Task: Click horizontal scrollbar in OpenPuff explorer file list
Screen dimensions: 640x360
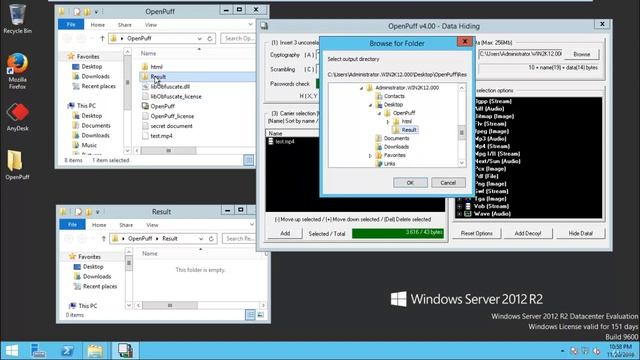Action: pos(168,151)
